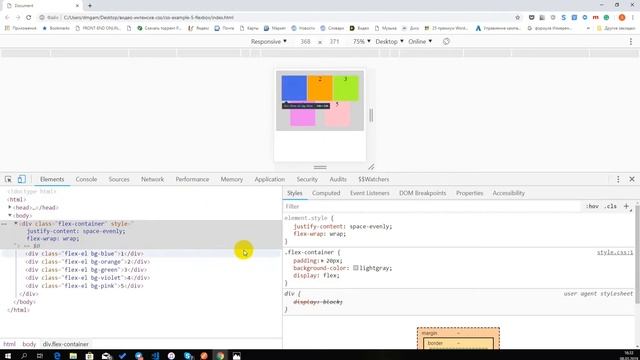640x360 pixels.
Task: Open the Performance tab
Action: click(x=192, y=179)
